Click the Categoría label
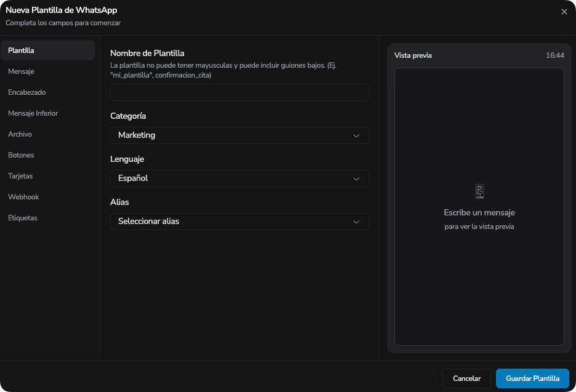Image resolution: width=576 pixels, height=392 pixels. [x=128, y=116]
